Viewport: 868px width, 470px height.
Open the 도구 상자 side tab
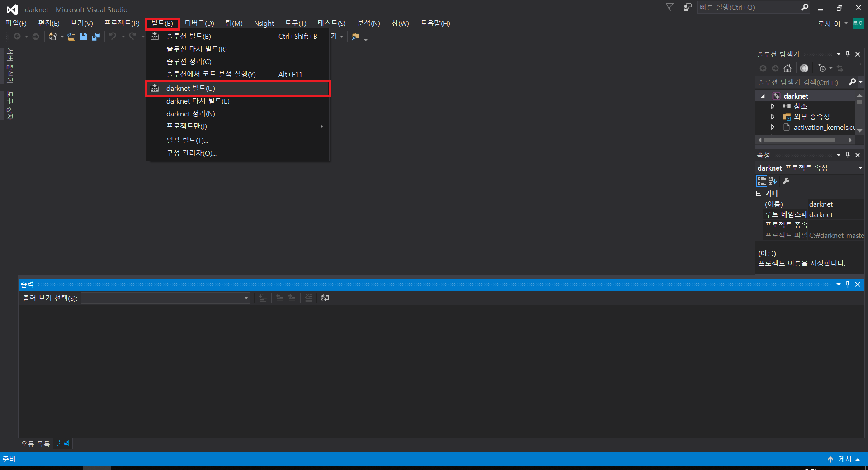(10, 105)
